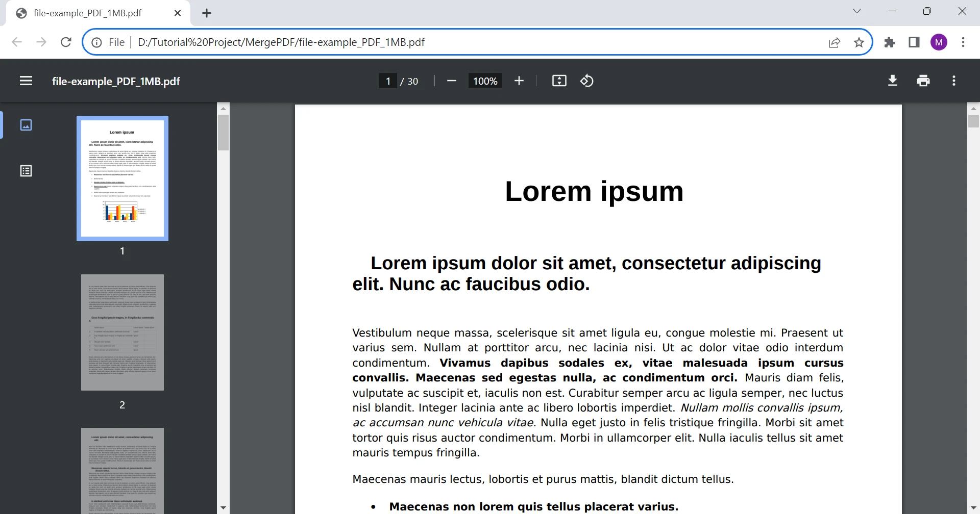Image resolution: width=980 pixels, height=514 pixels.
Task: Click the Fit to page icon
Action: point(559,81)
